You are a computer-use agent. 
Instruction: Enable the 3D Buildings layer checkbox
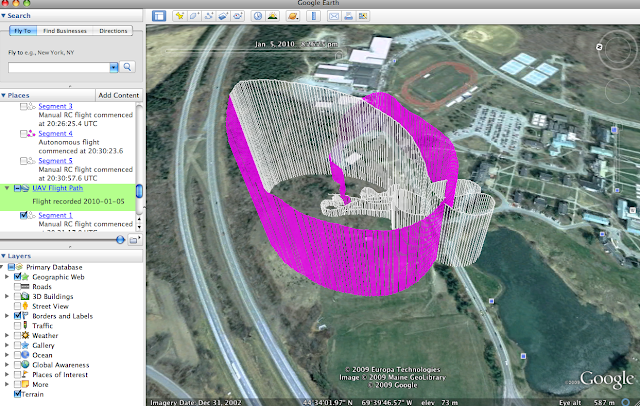[17, 296]
